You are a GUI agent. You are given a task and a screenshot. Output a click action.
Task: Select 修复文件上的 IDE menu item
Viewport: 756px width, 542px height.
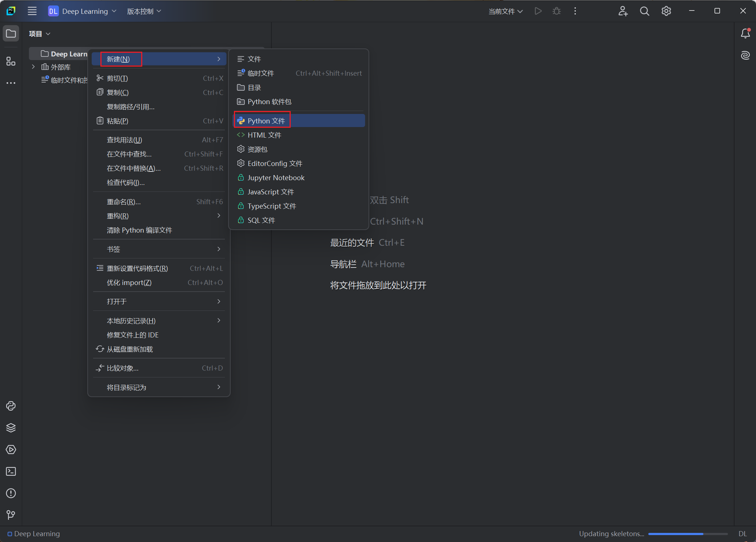pyautogui.click(x=159, y=335)
